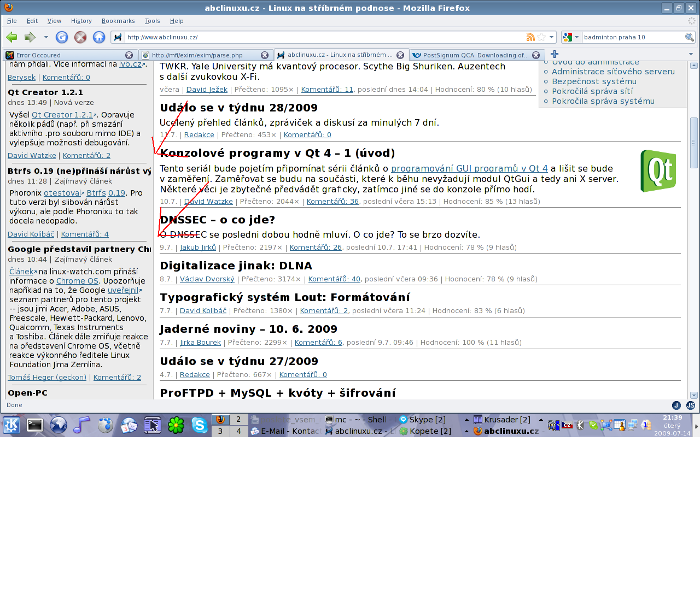Open the back/forward history dropdown arrow
The width and height of the screenshot is (700, 612).
pos(46,37)
